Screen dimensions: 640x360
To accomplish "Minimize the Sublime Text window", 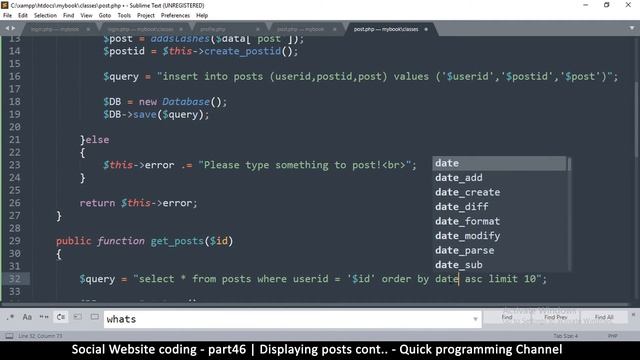I will tap(586, 5).
